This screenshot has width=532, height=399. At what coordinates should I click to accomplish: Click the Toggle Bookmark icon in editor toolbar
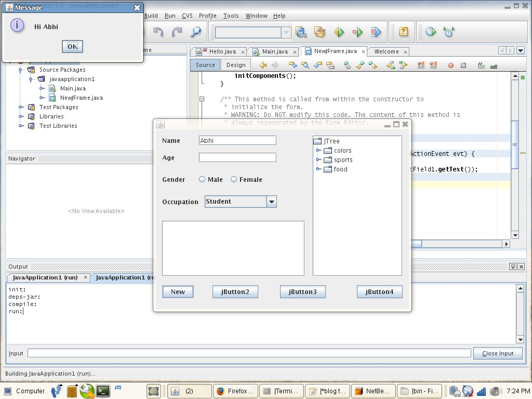click(x=347, y=65)
